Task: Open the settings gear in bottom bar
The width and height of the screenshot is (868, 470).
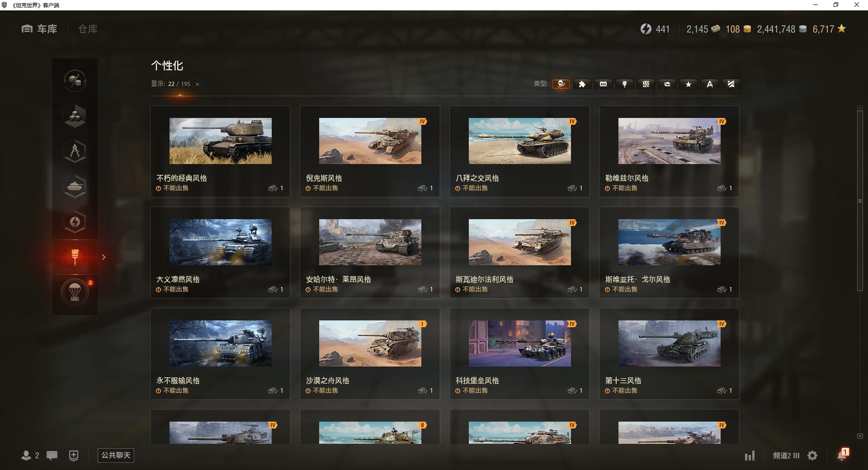Action: pos(812,456)
